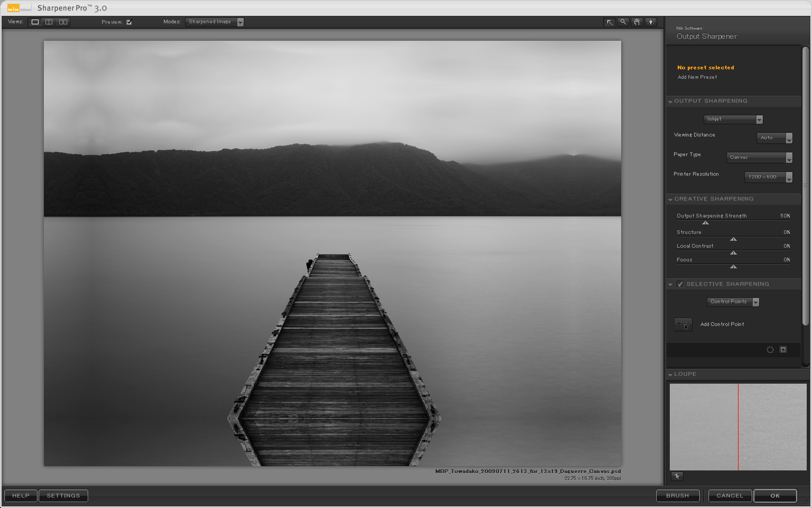The width and height of the screenshot is (812, 508).
Task: Open the Printer Resolution dropdown
Action: click(x=768, y=177)
